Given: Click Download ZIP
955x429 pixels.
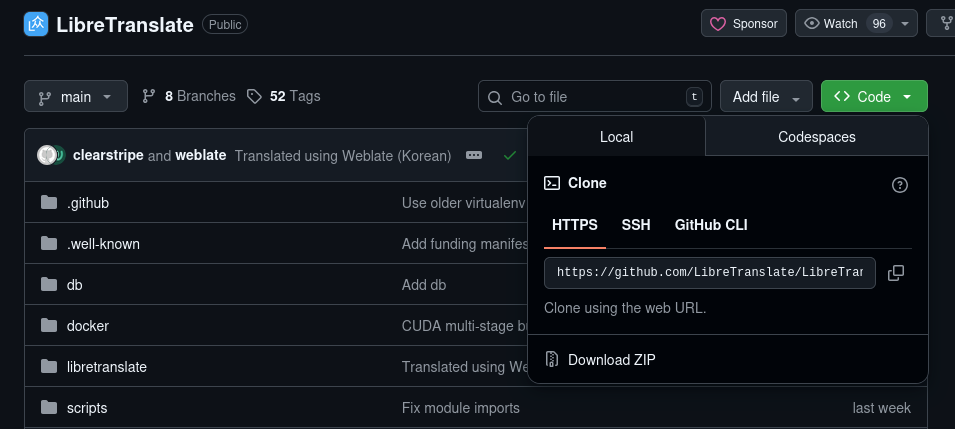Looking at the screenshot, I should 611,360.
